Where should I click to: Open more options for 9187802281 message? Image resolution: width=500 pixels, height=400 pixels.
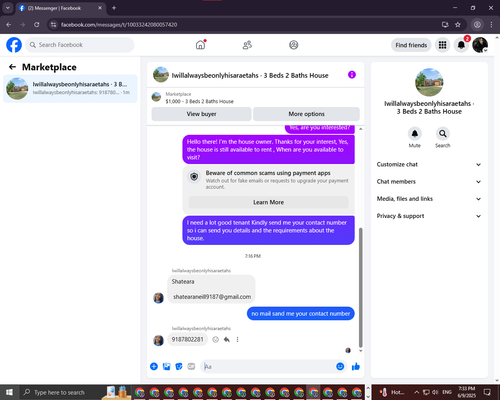point(237,339)
